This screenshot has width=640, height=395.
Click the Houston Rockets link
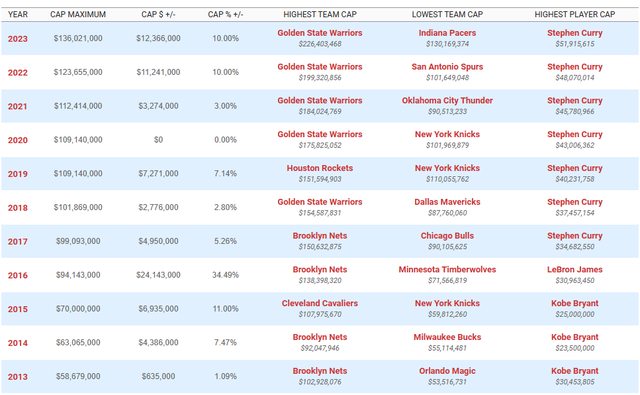tap(320, 168)
